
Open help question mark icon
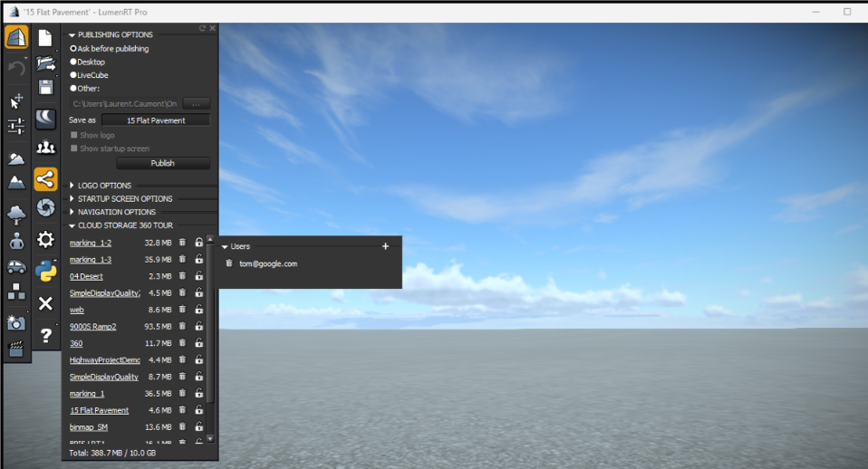click(x=46, y=335)
